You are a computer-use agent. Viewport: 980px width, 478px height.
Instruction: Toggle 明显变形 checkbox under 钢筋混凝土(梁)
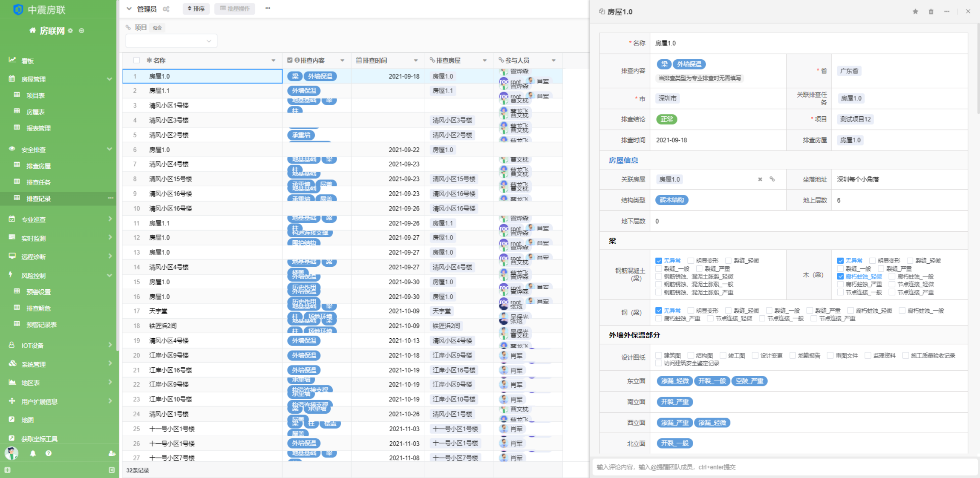coord(691,261)
